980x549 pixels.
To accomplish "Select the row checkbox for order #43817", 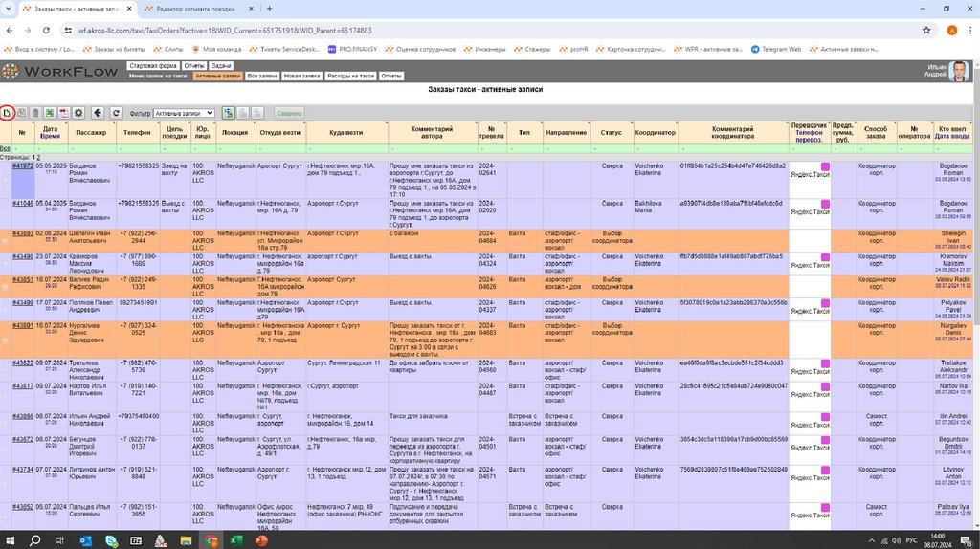I will (5, 395).
